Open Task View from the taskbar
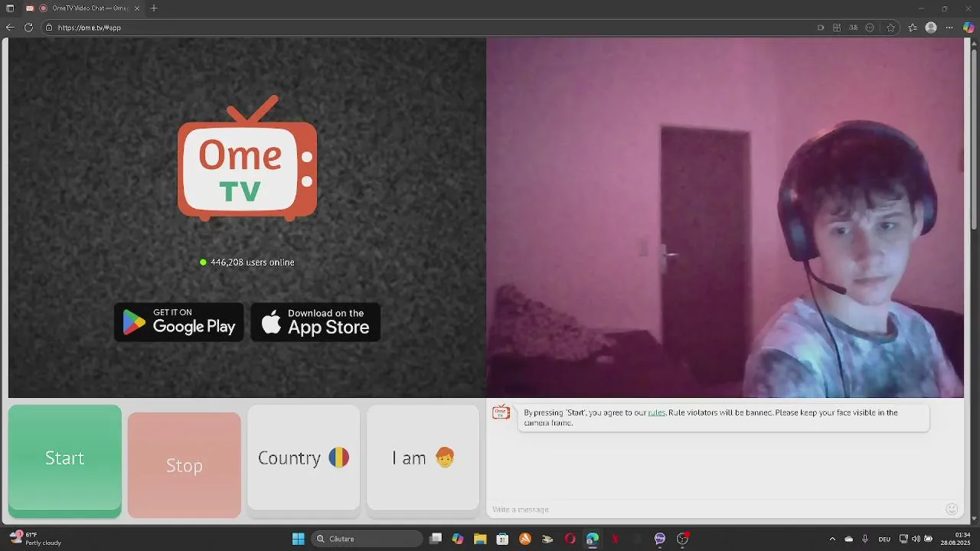Screen dimensions: 980x551 click(436, 539)
